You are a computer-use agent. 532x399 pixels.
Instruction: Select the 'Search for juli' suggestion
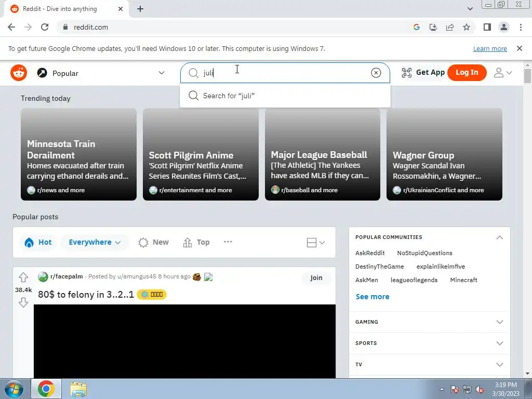coord(285,96)
